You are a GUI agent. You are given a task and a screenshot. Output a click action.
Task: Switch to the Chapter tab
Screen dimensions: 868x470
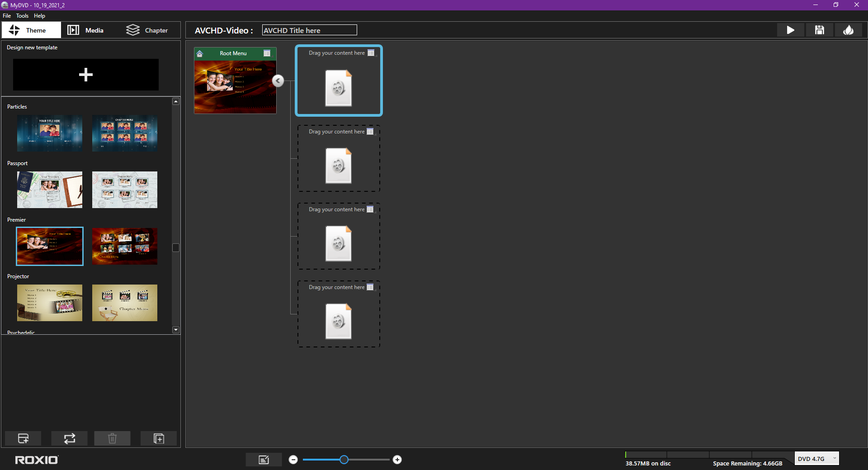click(x=147, y=30)
